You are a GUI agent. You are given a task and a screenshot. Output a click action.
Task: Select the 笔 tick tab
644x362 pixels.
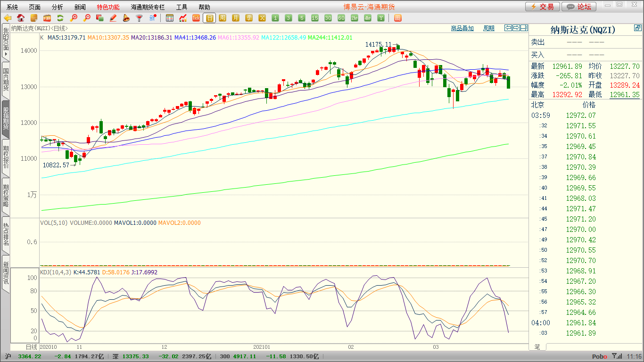537,347
